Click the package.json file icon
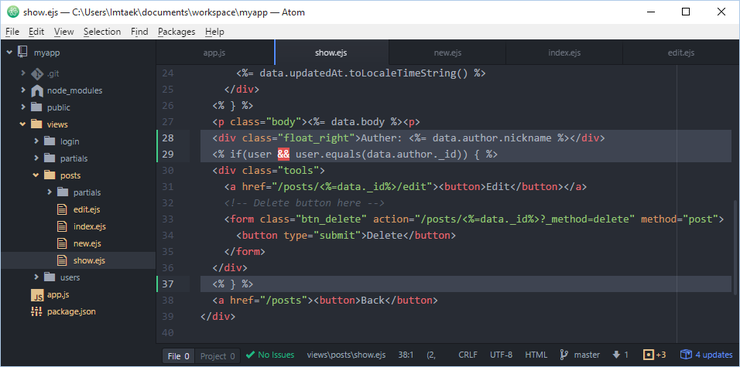Image resolution: width=740 pixels, height=367 pixels. pos(37,311)
